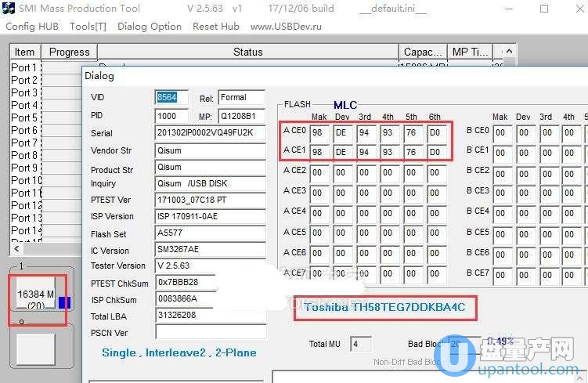
Task: Click the VID field showing 8564
Action: point(171,97)
